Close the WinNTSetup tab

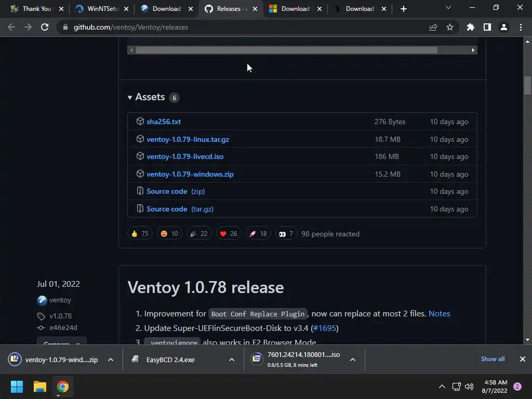[x=126, y=9]
